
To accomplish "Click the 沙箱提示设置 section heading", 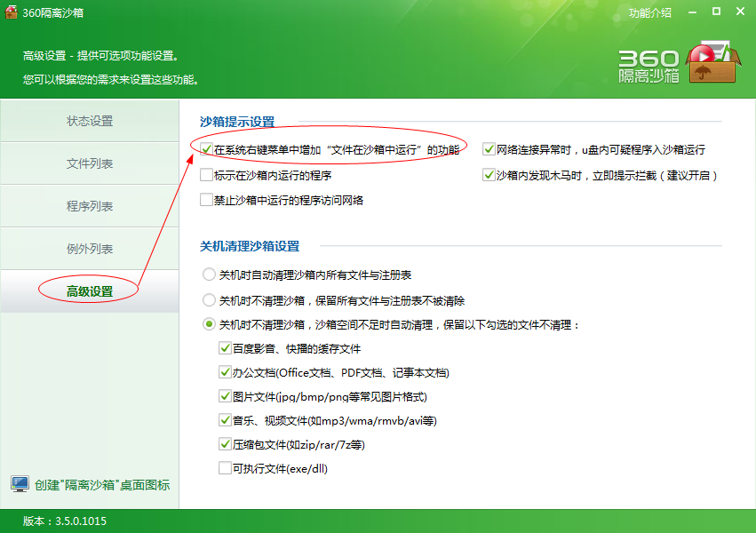I will (237, 122).
